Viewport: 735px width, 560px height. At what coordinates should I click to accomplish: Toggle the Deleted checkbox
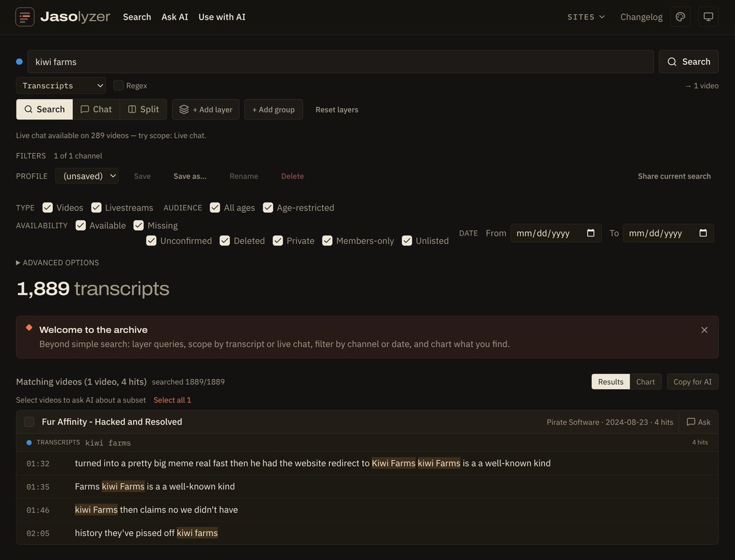(x=225, y=241)
